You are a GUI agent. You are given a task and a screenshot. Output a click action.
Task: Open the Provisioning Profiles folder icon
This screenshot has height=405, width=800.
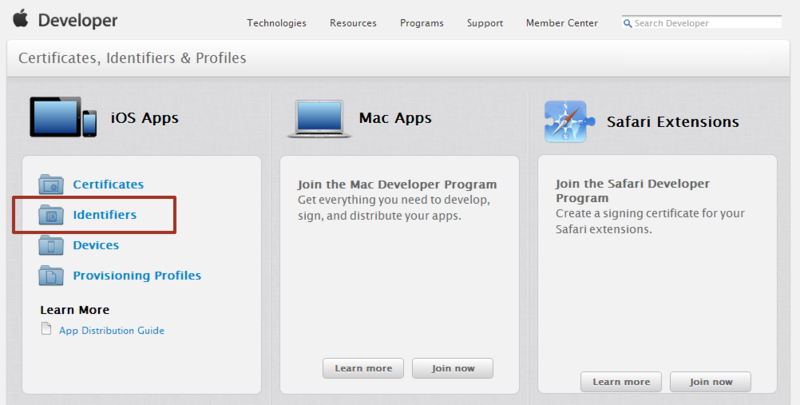pyautogui.click(x=51, y=275)
